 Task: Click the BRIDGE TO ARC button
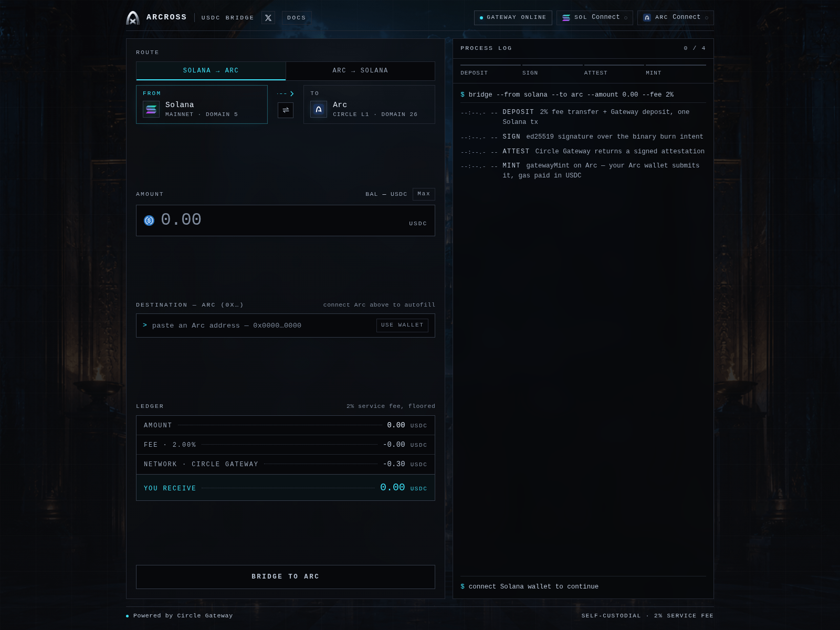coord(286,577)
